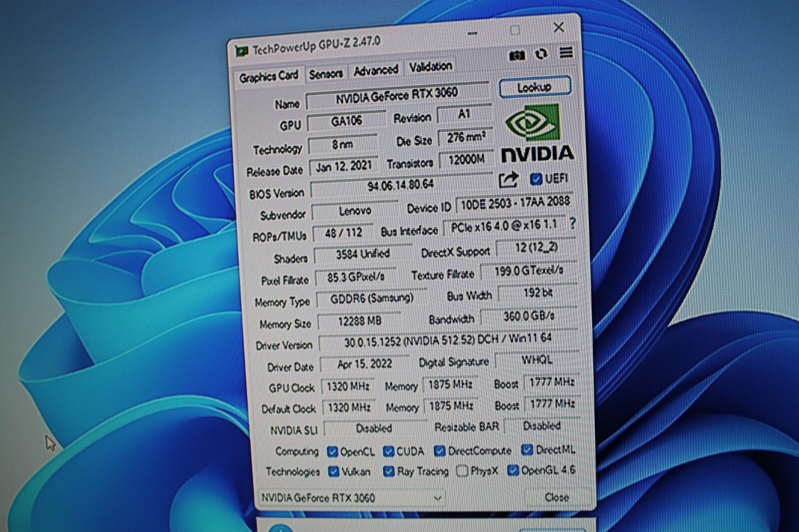
Task: Click the GPU Clock row Boost value 1777 MHz
Action: tap(552, 382)
